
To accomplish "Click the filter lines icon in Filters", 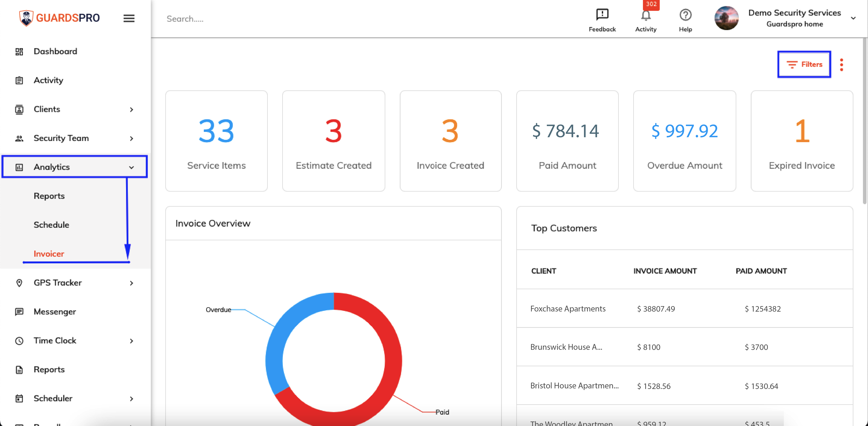I will [792, 64].
